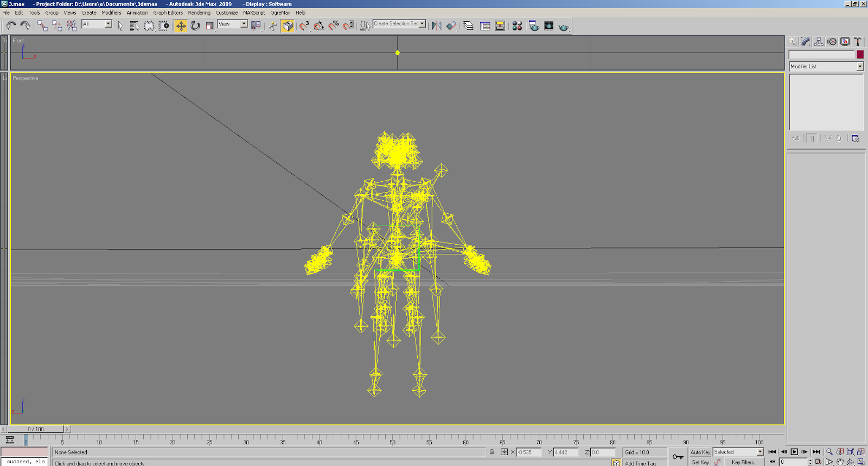Toggle the Spinner Snap button
The height and width of the screenshot is (466, 868).
point(348,25)
